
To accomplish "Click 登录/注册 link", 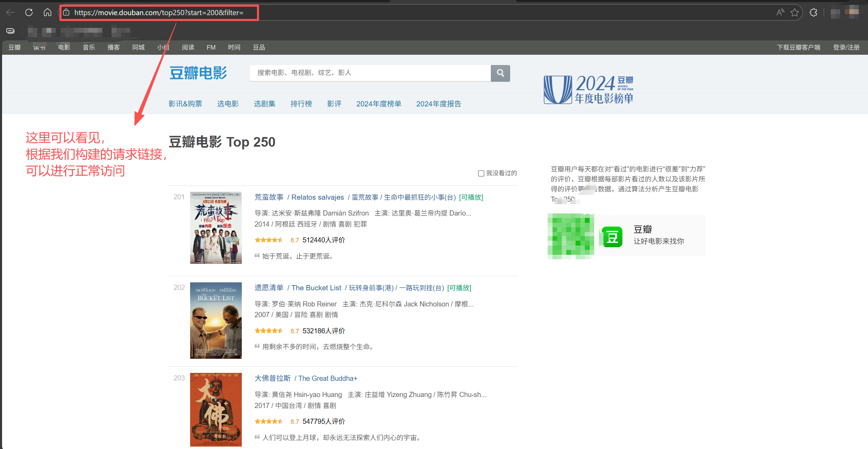I will tap(846, 48).
